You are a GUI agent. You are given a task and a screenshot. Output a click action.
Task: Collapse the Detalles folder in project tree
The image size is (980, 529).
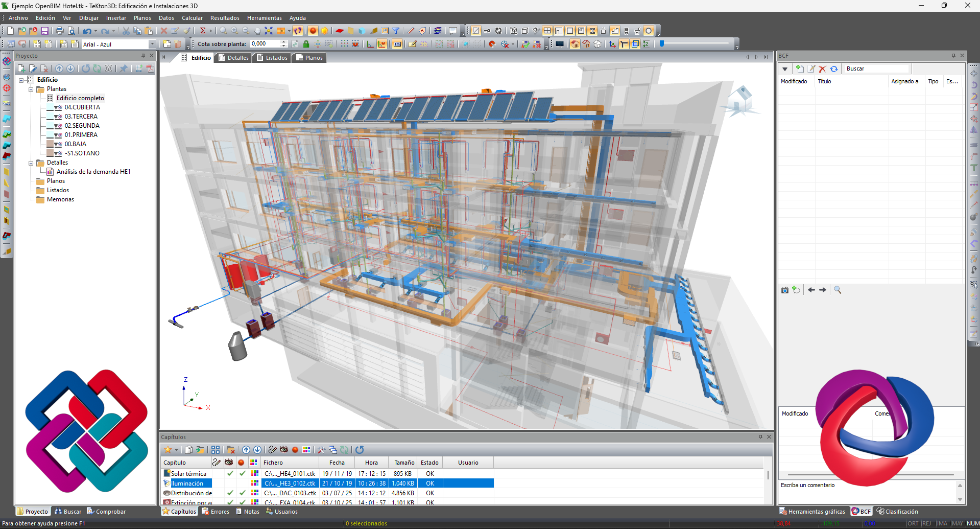[31, 163]
